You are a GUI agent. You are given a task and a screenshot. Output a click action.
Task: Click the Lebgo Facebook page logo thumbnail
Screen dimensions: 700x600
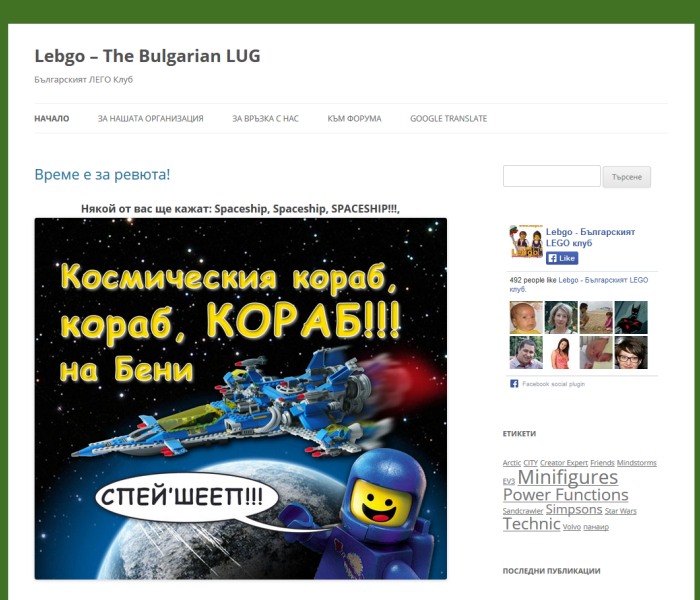tap(526, 242)
